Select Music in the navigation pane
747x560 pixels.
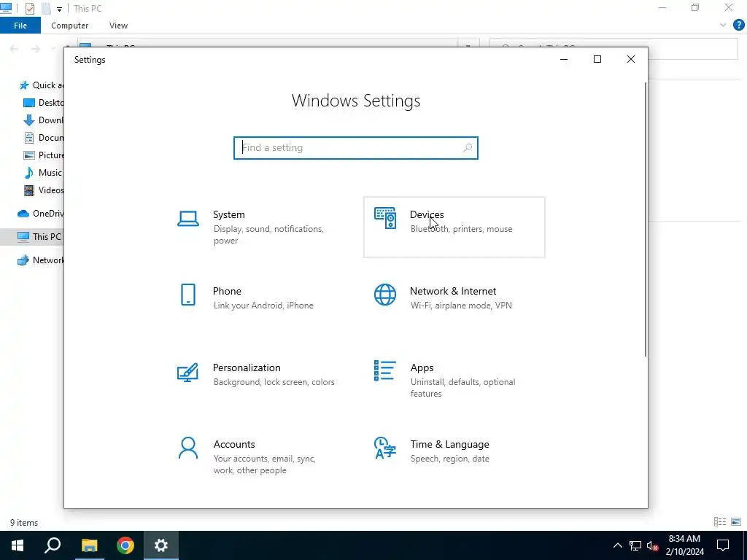43,173
